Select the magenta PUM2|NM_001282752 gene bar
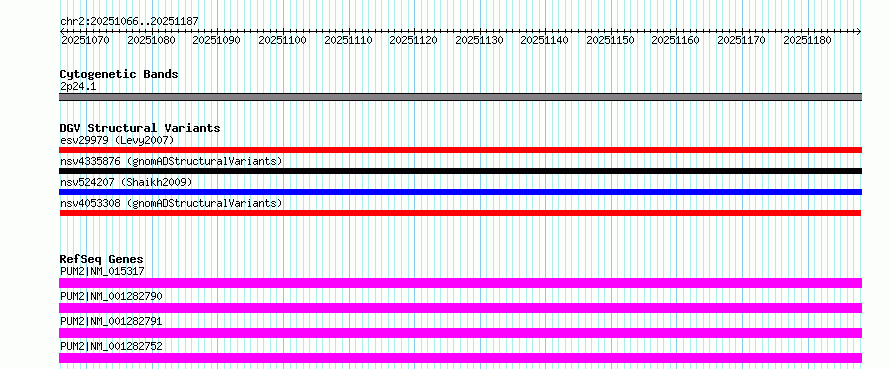The image size is (890, 369). click(x=460, y=358)
